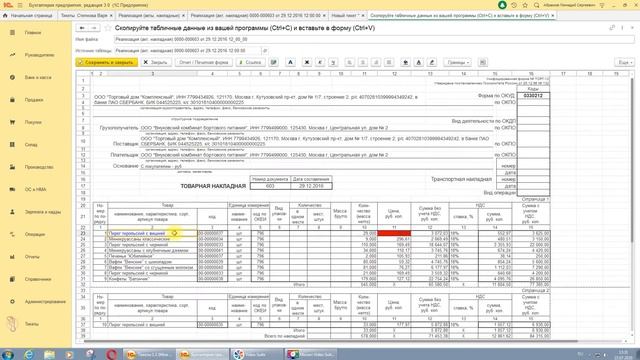The height and width of the screenshot is (360, 640).
Task: Toggle underline Ч formatting icon
Action: [333, 62]
